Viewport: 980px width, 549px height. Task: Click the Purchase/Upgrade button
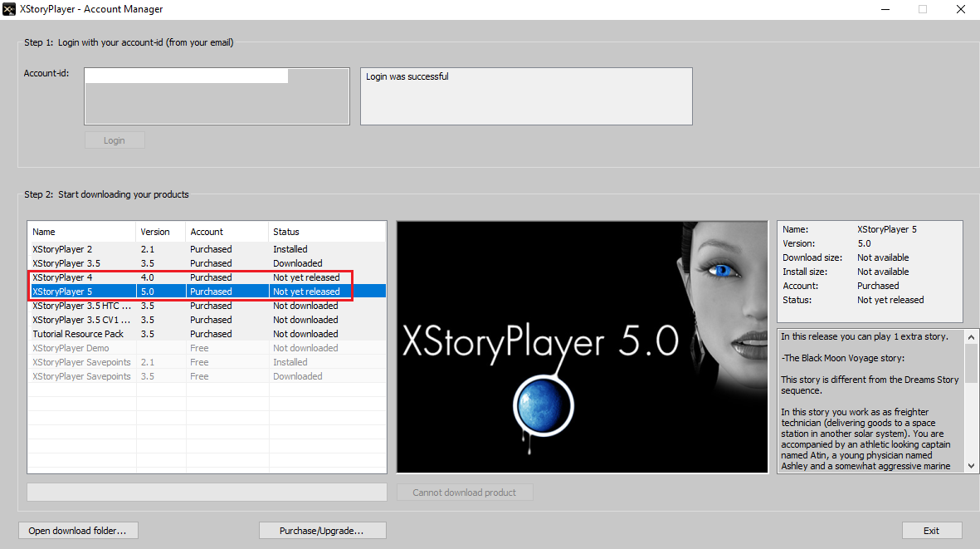click(x=322, y=530)
